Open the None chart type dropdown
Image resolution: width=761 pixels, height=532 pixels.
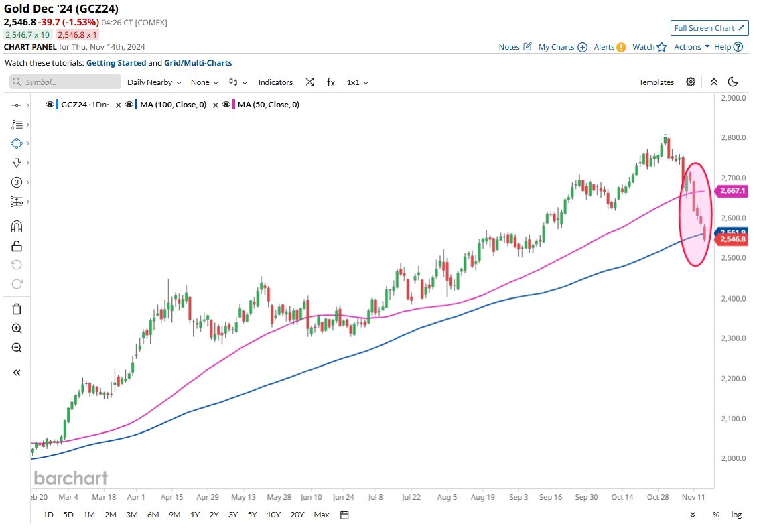coord(201,82)
